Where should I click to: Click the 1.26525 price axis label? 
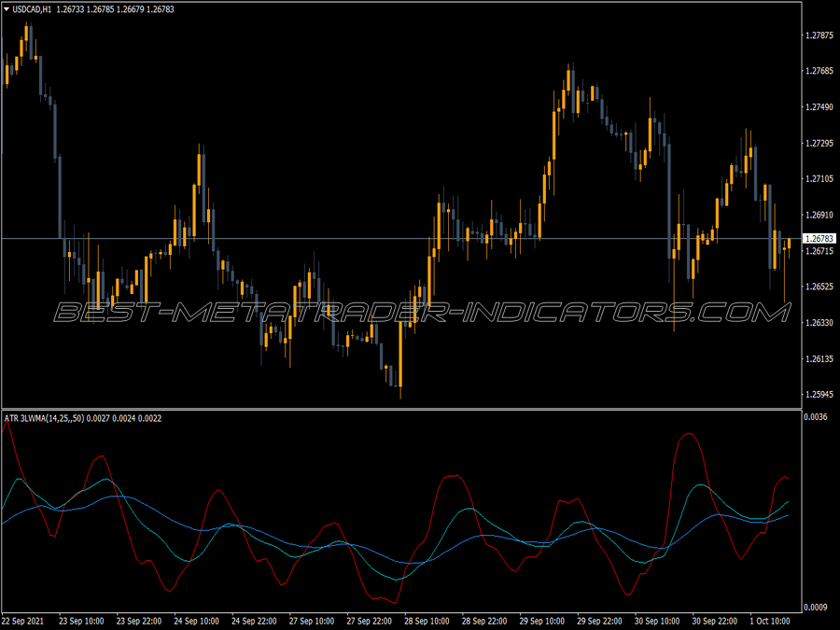pos(819,287)
